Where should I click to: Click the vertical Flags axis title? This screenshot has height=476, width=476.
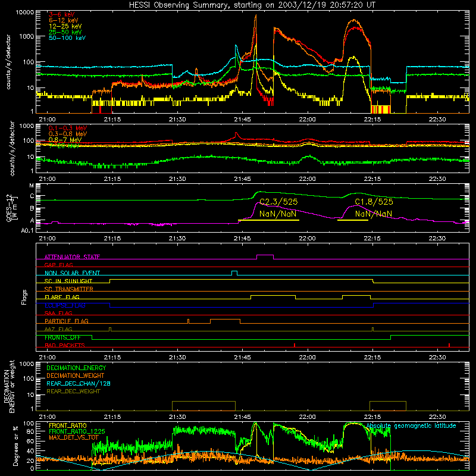24,297
